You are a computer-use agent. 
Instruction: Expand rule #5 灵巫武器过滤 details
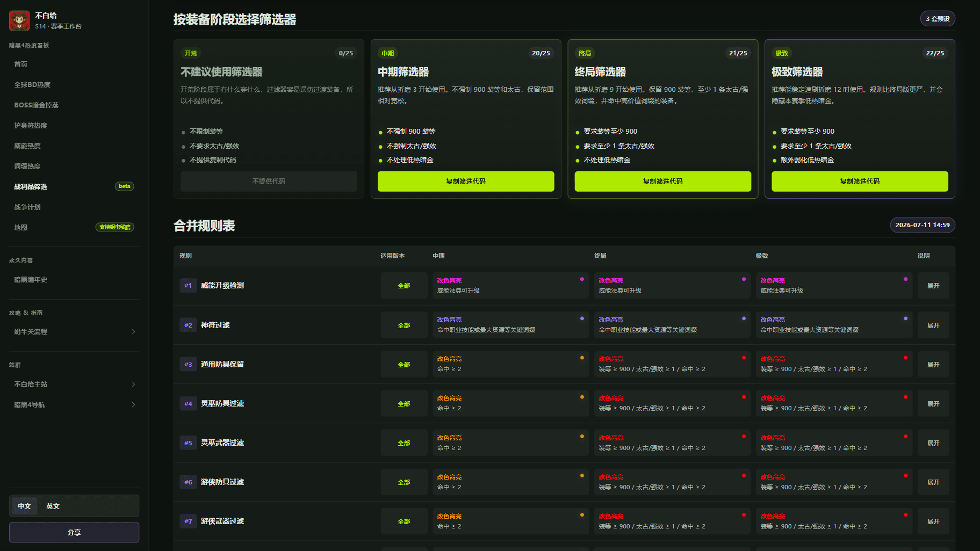(x=933, y=443)
